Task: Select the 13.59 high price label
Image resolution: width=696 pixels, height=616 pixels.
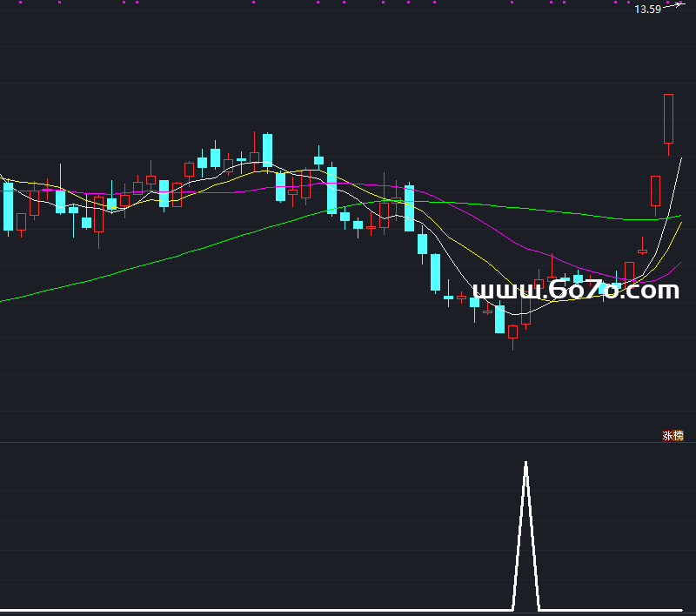Action: [647, 10]
